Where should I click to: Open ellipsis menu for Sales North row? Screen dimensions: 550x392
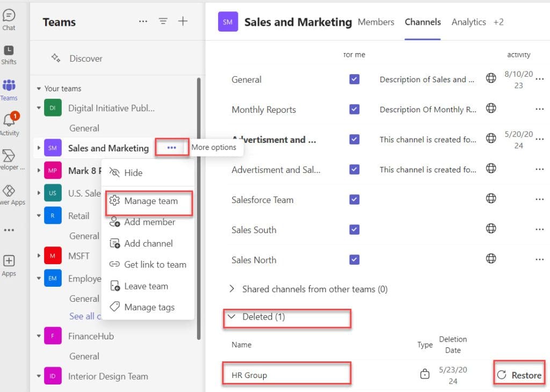coord(539,260)
